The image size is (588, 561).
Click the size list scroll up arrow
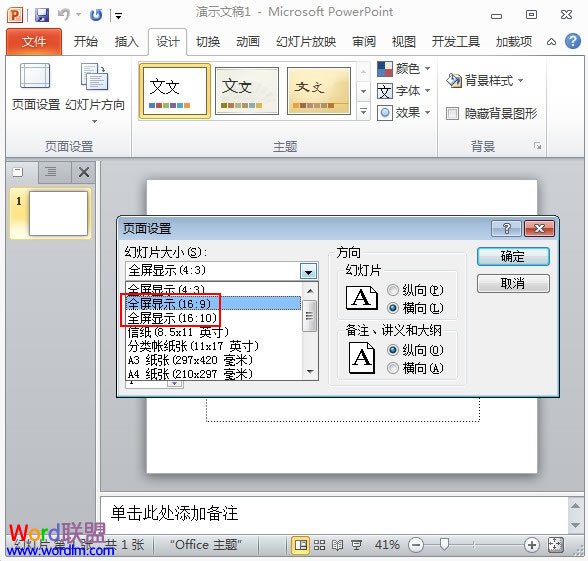[x=310, y=291]
